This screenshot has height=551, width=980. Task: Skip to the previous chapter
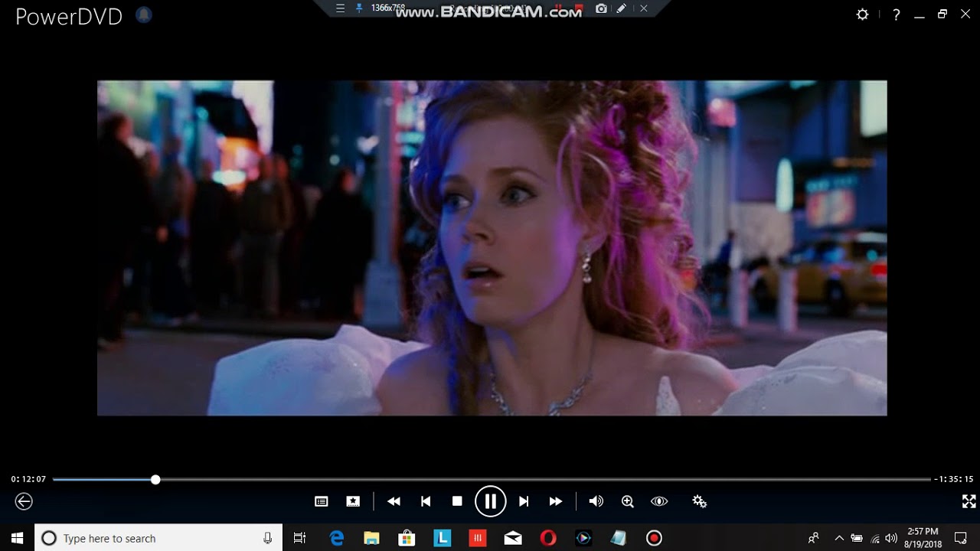point(426,501)
